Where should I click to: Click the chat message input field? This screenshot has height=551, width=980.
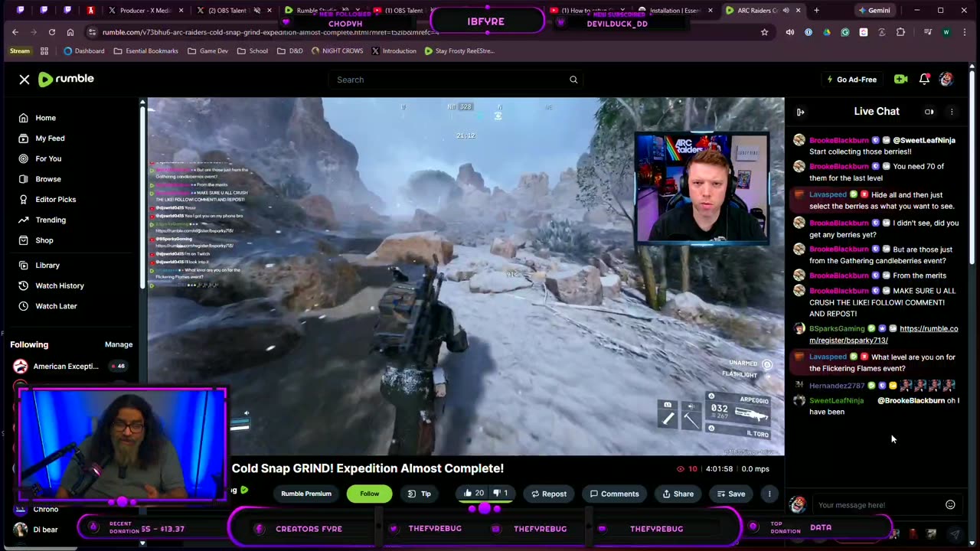pos(877,505)
